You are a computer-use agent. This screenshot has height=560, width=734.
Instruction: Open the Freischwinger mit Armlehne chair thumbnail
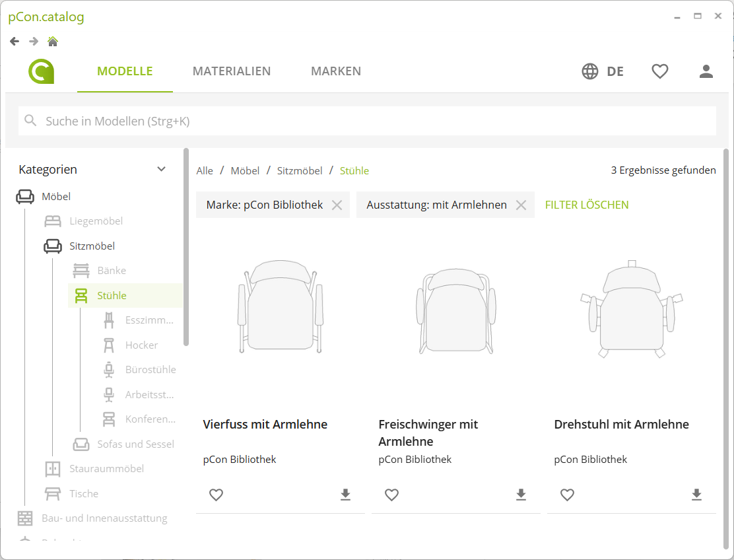click(456, 311)
